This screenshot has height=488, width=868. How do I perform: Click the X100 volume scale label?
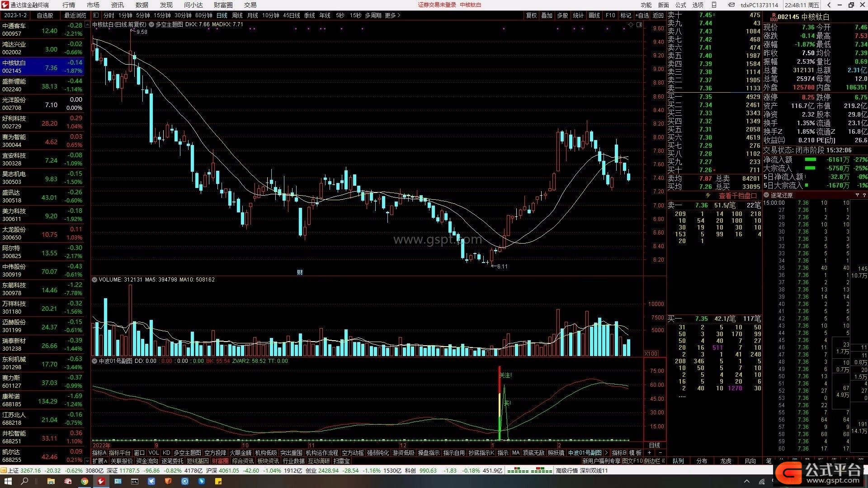[651, 354]
